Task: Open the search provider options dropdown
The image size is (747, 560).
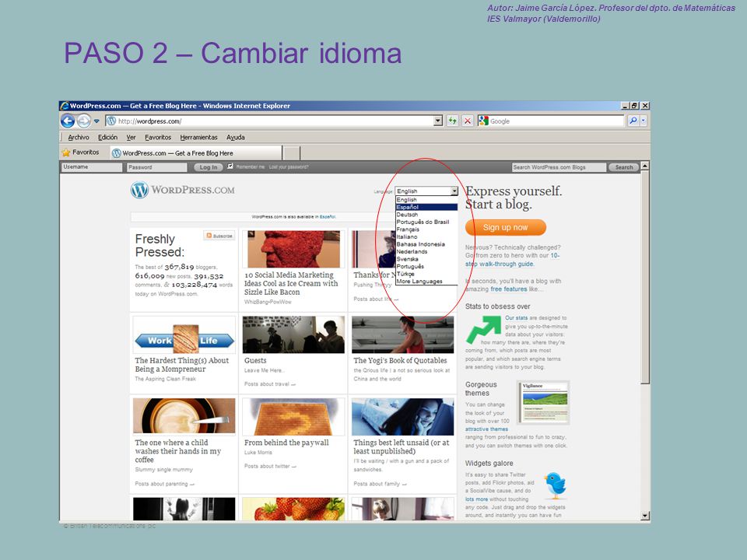Action: click(644, 121)
